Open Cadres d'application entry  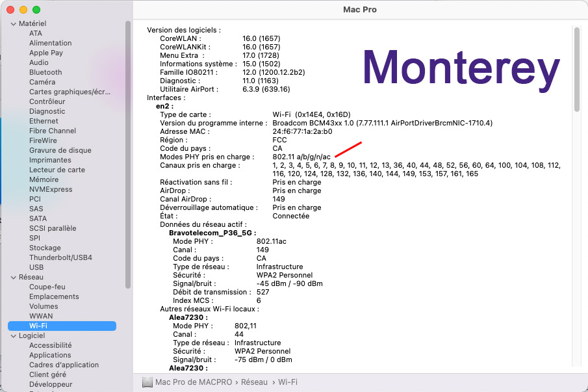tap(64, 365)
